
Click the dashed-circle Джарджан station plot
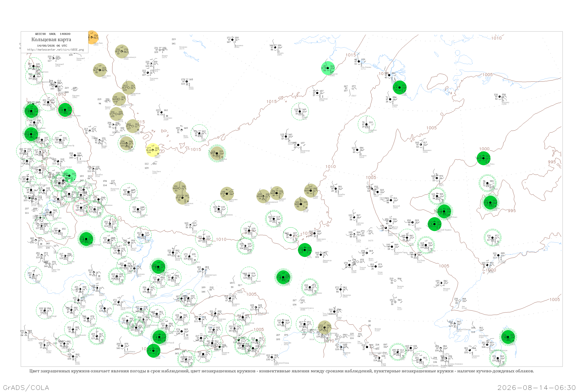pyautogui.click(x=367, y=124)
